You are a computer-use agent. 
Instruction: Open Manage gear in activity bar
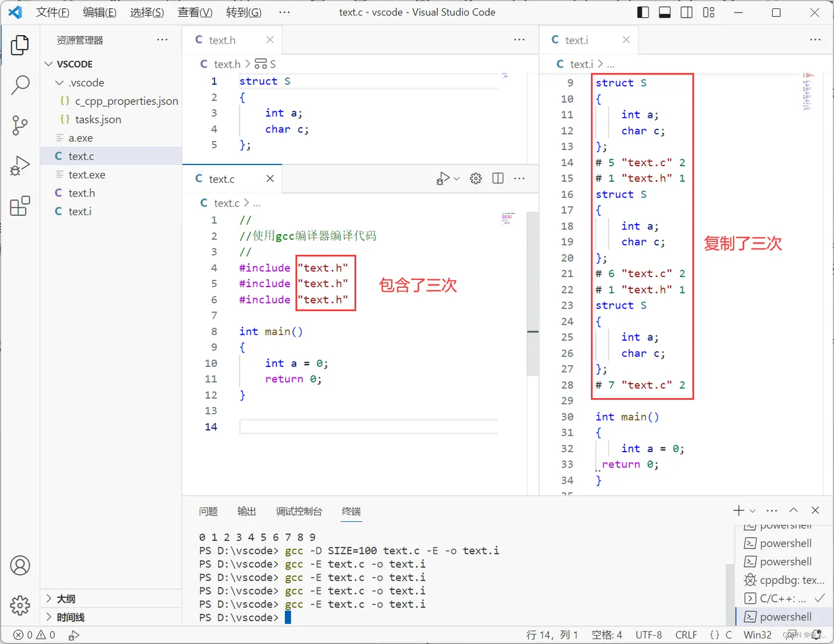pos(20,605)
